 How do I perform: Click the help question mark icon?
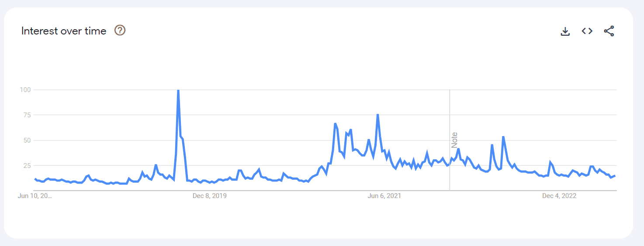pos(120,31)
